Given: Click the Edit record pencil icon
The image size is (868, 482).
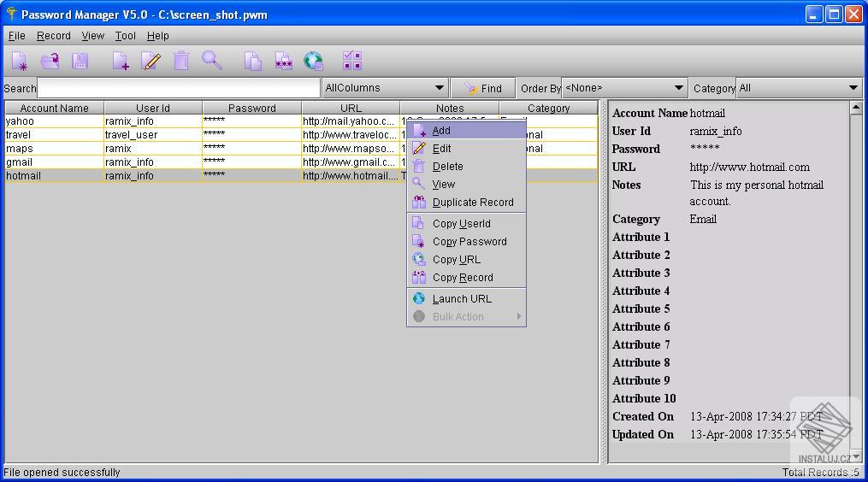Looking at the screenshot, I should point(151,61).
